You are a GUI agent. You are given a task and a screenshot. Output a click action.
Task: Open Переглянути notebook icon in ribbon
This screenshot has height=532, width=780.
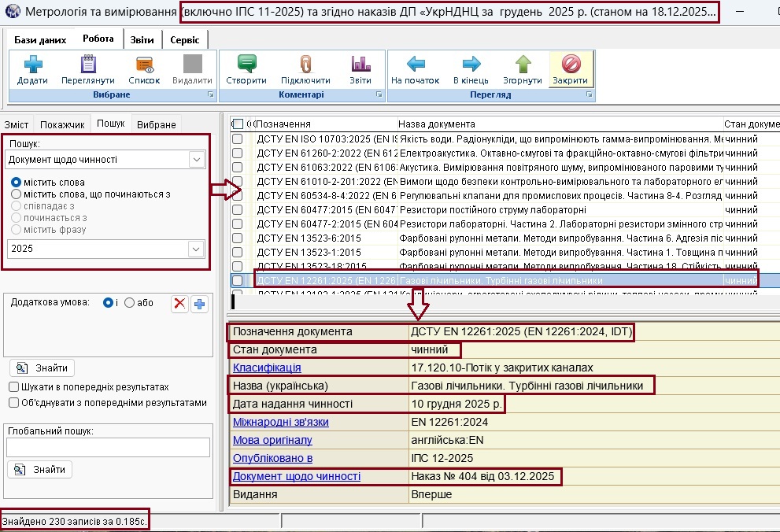(x=87, y=65)
